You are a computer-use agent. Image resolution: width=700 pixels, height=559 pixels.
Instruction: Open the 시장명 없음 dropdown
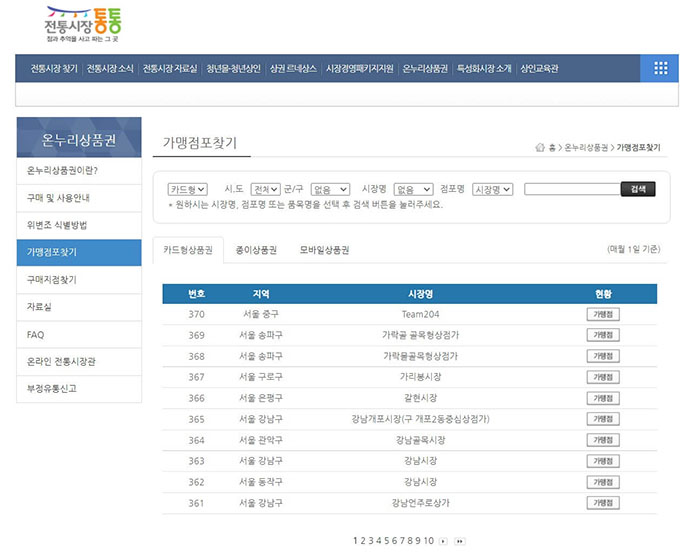click(413, 190)
